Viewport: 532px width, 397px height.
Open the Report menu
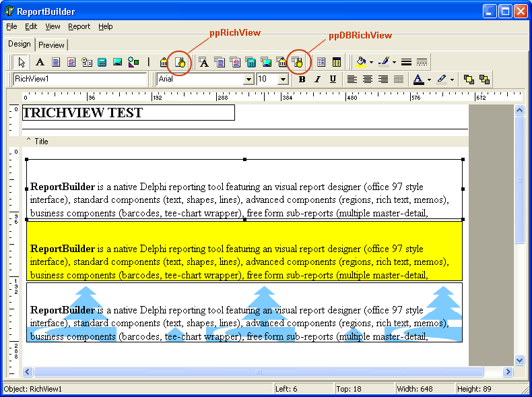79,27
